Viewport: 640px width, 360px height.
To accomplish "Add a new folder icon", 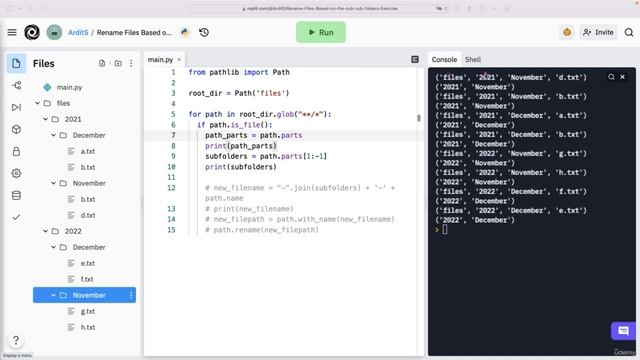I will (x=118, y=63).
